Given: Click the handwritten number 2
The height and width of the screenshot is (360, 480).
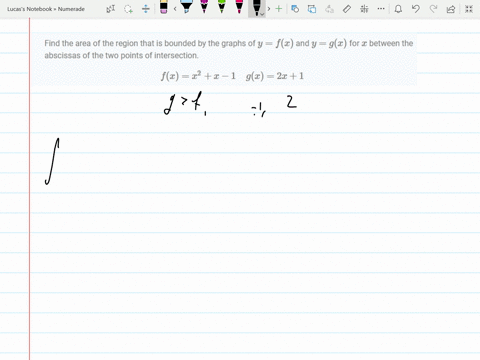Looking at the screenshot, I should point(291,102).
